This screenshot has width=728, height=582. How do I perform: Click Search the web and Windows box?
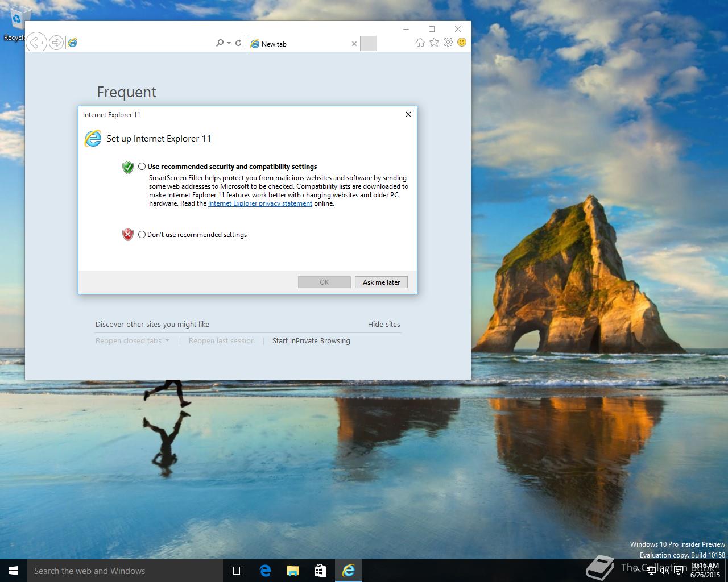point(125,571)
